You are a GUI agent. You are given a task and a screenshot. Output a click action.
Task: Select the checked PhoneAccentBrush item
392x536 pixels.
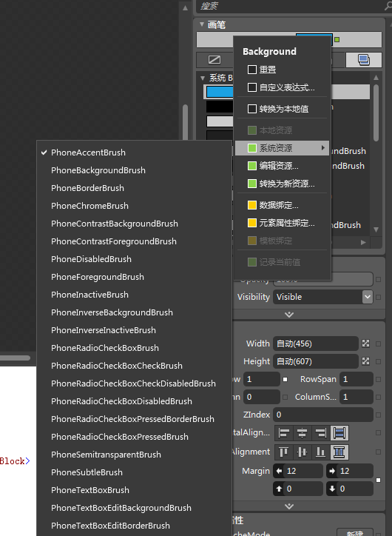(134, 153)
